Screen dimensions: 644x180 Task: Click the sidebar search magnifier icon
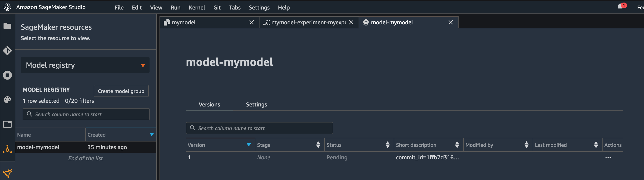point(29,114)
